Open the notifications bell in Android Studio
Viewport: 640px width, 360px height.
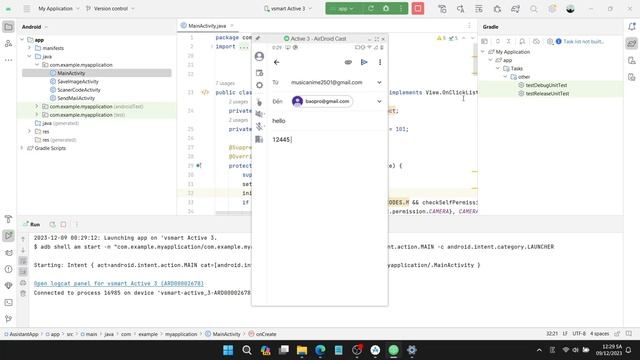pyautogui.click(x=632, y=27)
